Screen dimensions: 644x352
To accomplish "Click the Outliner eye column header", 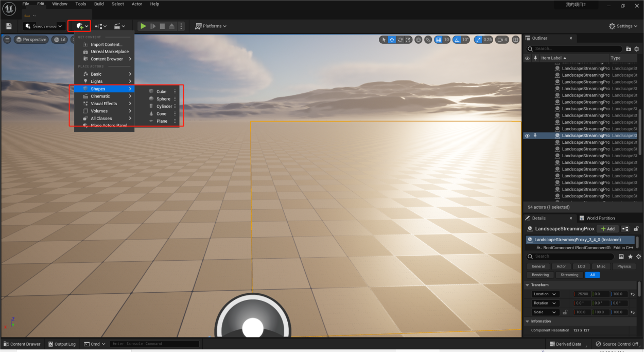I will click(527, 58).
